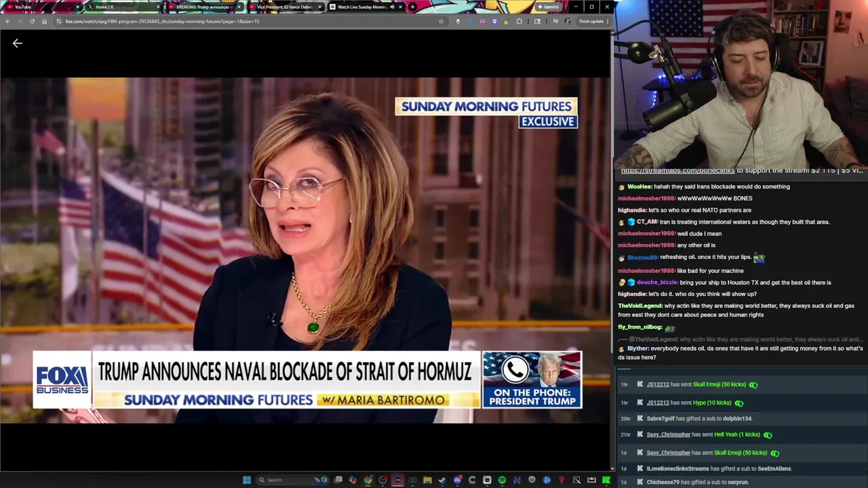Viewport: 868px width, 488px height.
Task: Open the Extensions puzzle icon
Action: 519,21
